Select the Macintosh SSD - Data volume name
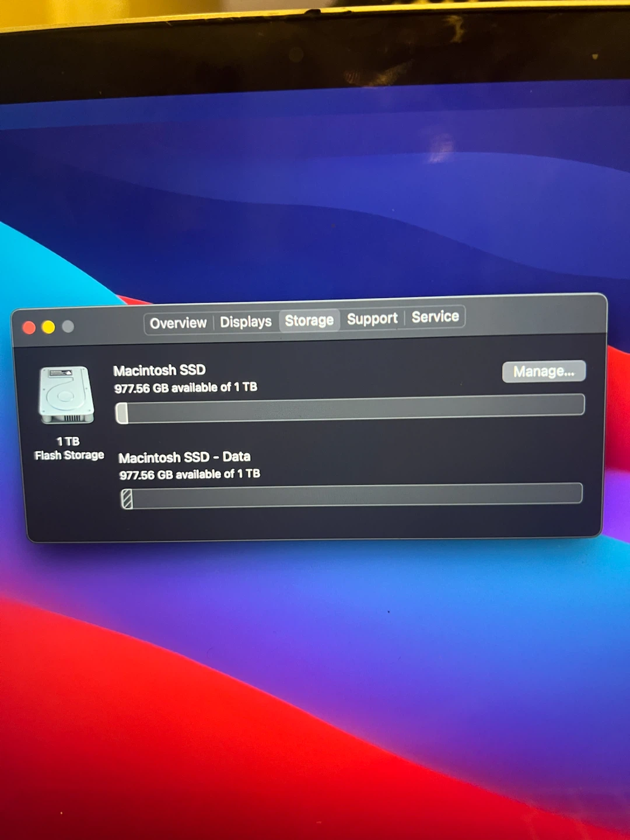Viewport: 630px width, 840px height. [x=184, y=457]
